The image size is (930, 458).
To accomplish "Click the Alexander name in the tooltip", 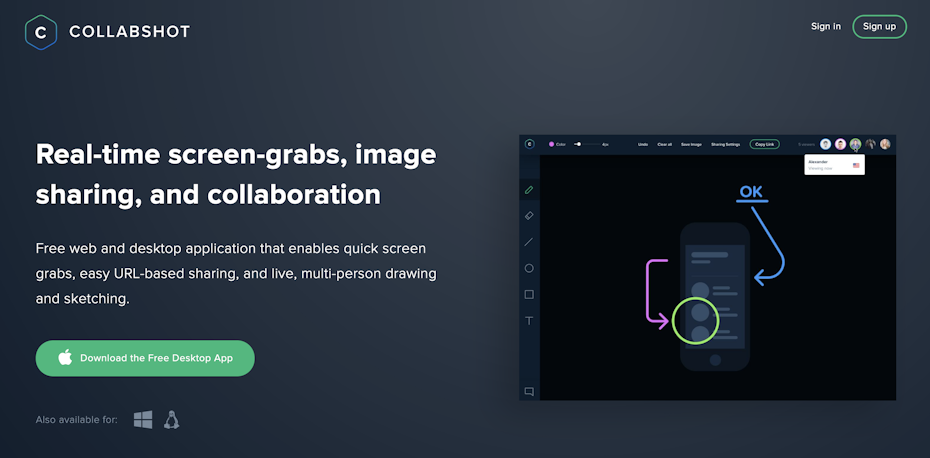I will [818, 161].
